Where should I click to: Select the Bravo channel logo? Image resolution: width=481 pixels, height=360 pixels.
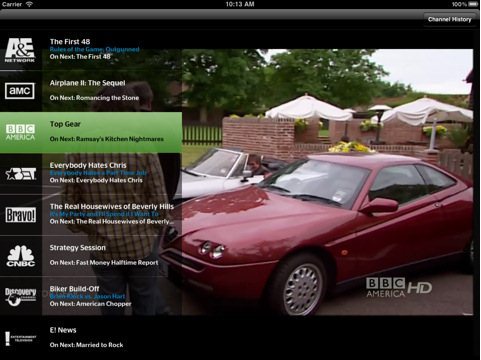20,215
